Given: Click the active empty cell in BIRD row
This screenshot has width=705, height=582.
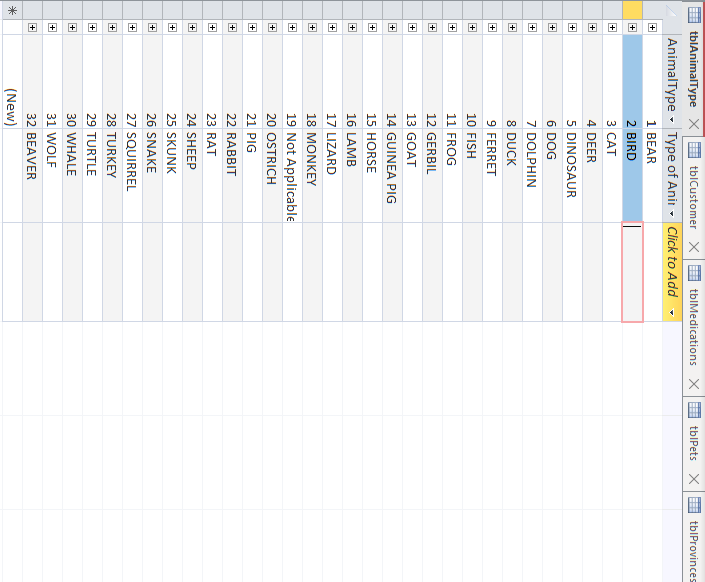Looking at the screenshot, I should coord(633,272).
